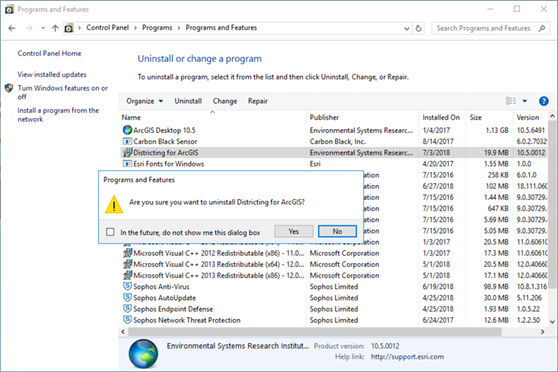The image size is (558, 372).
Task: Click the Visual C++ 2012 Redistributable (x86) icon
Action: (127, 253)
